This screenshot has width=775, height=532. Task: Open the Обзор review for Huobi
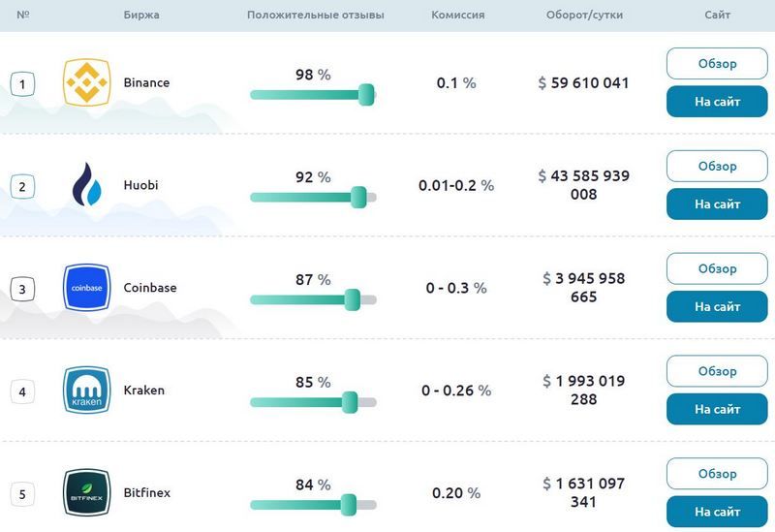[x=717, y=167]
